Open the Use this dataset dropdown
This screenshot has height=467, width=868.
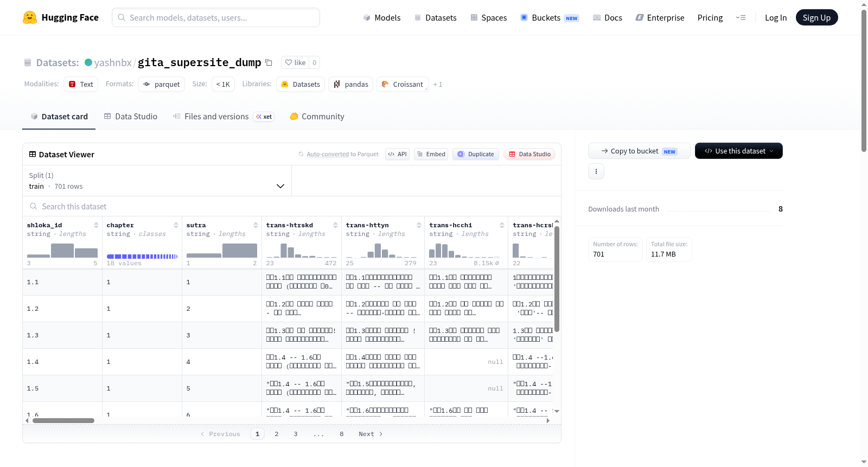[x=738, y=151]
